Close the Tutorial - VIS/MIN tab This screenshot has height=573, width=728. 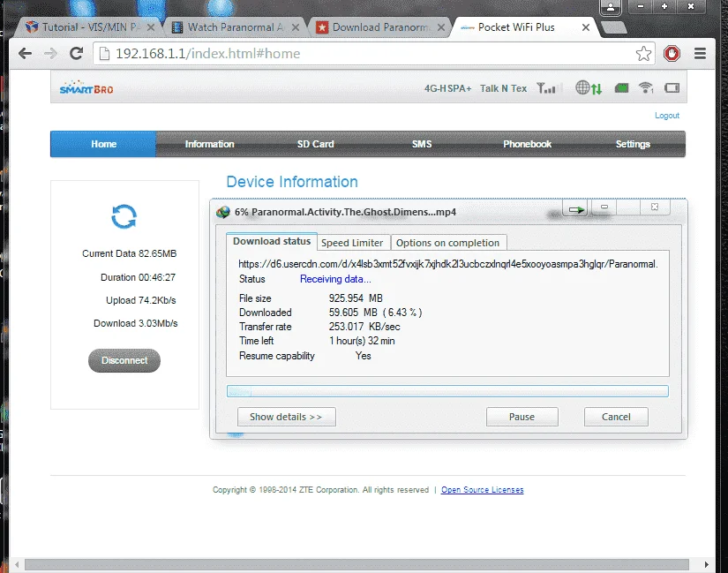(150, 27)
